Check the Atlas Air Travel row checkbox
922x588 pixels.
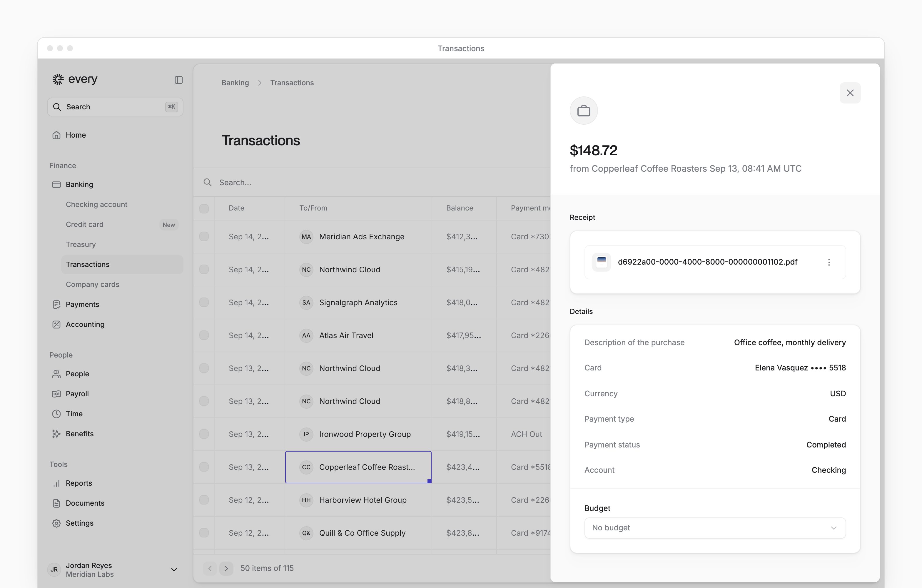[x=204, y=335]
